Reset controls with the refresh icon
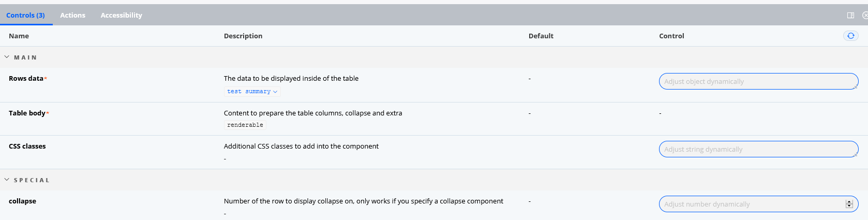The height and width of the screenshot is (220, 868). 850,36
